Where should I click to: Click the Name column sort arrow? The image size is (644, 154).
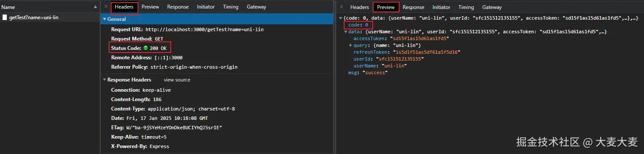95,7
